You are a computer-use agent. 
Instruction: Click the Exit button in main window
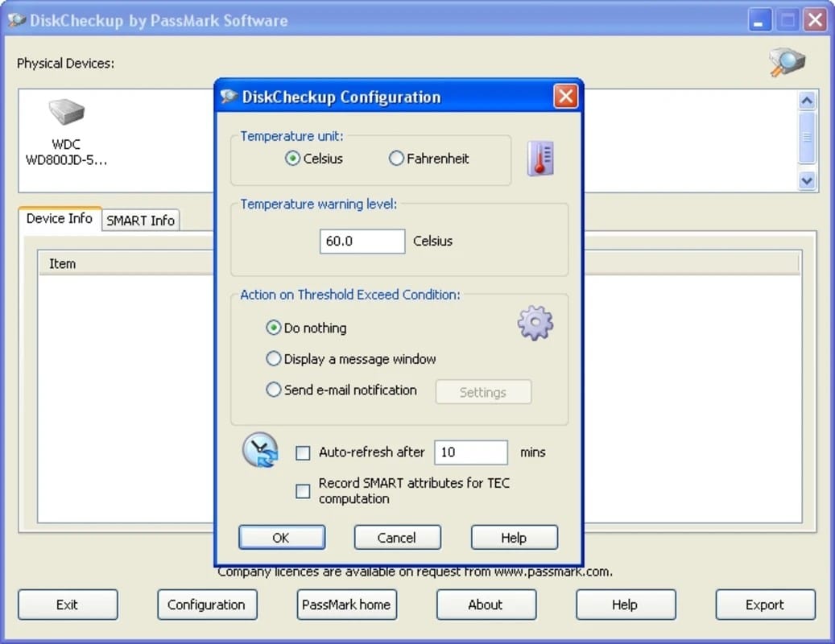(x=68, y=605)
